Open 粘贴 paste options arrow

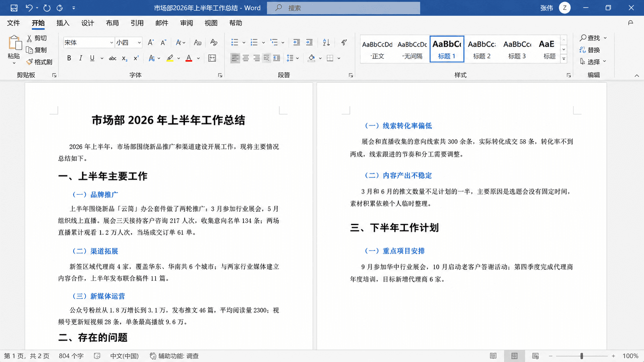point(14,63)
